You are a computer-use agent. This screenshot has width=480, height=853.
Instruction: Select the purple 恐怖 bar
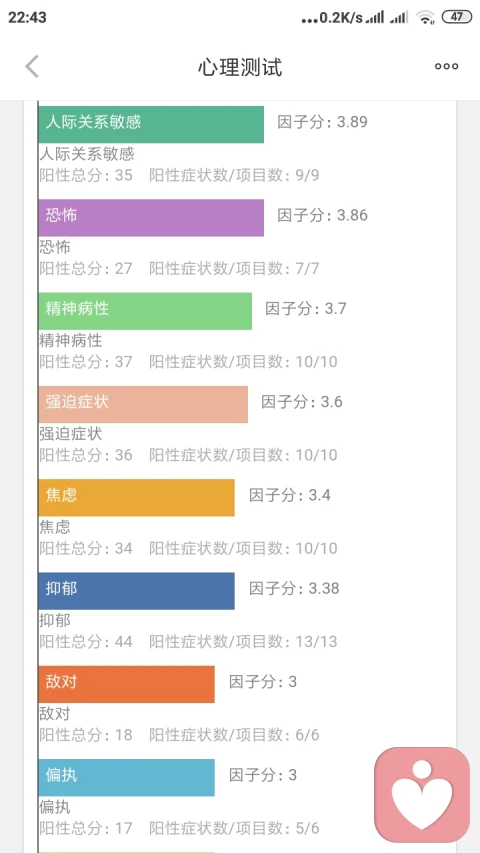pos(151,218)
